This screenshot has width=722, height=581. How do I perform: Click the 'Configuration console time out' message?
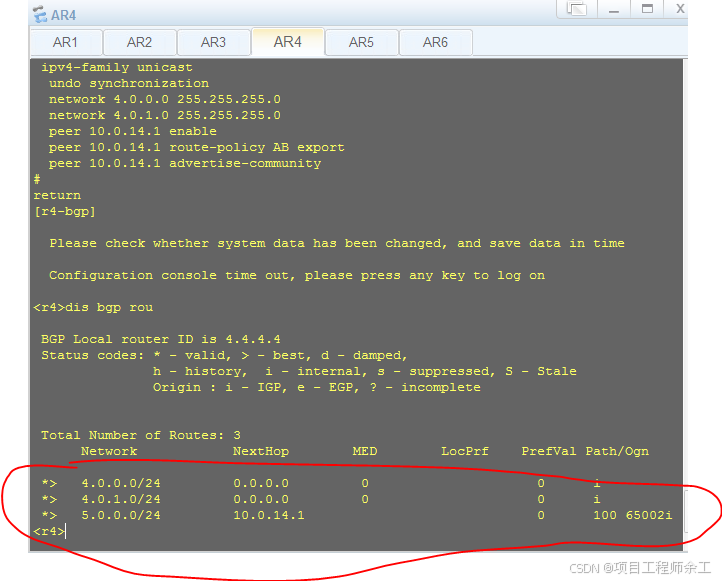[297, 275]
